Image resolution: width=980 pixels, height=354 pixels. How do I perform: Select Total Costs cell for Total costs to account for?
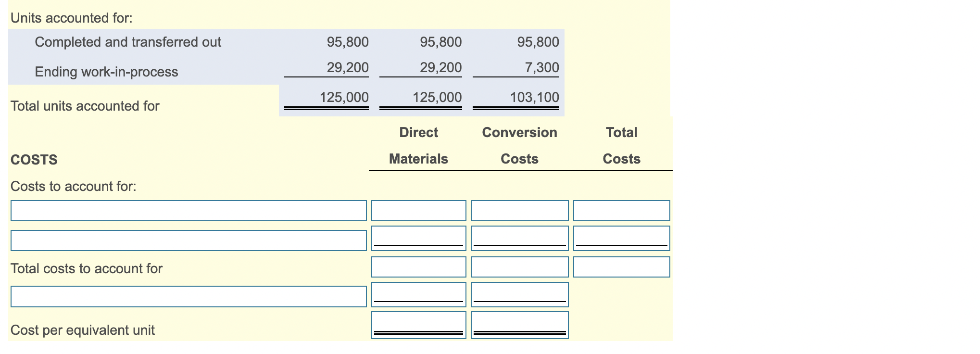click(x=621, y=267)
